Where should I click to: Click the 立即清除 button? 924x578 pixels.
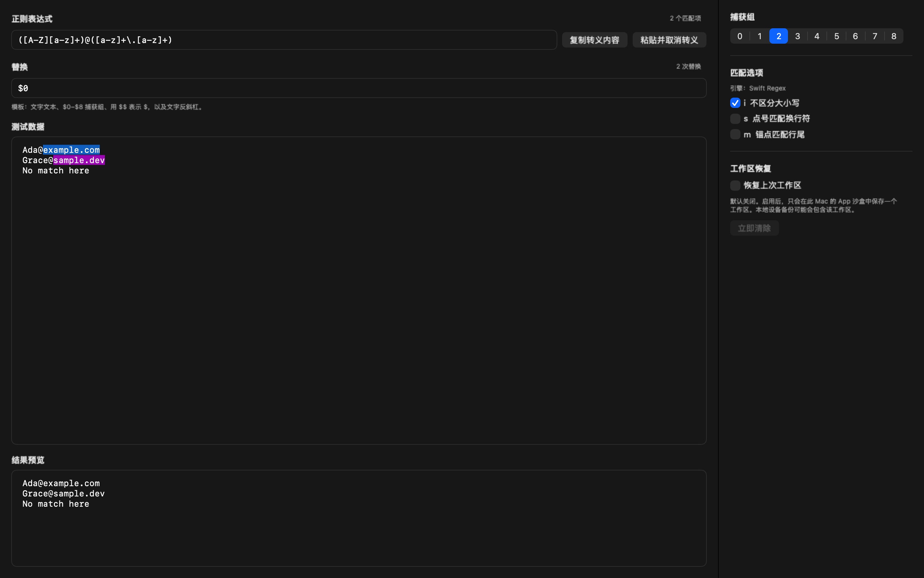[754, 228]
